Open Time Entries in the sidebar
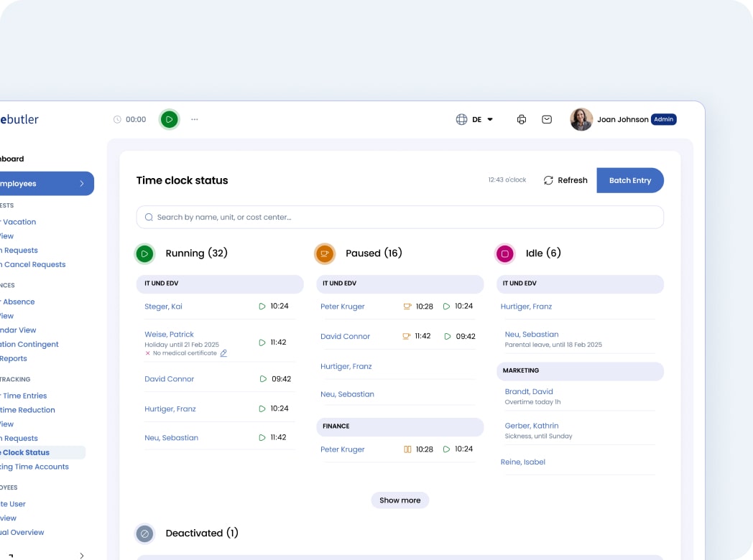This screenshot has height=560, width=753. (x=24, y=396)
